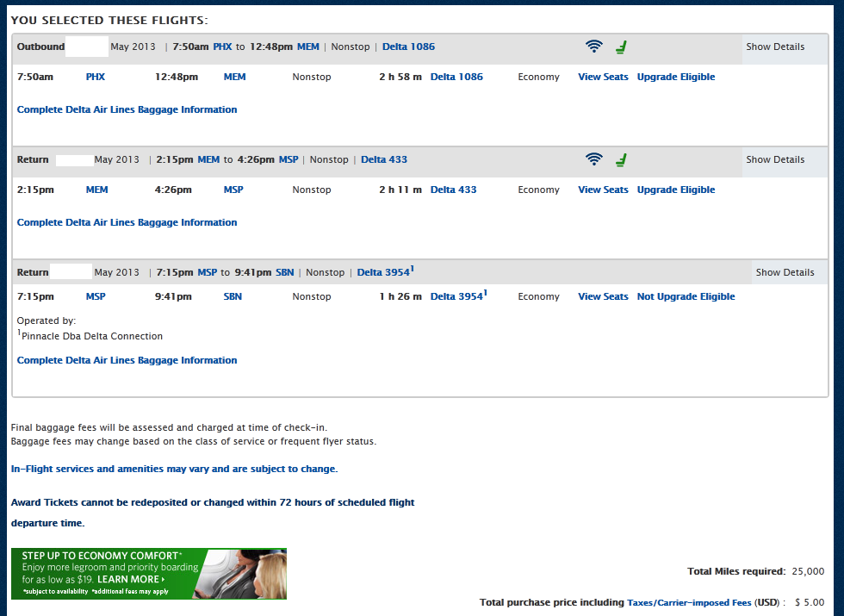Click the green seat icon on Delta 1086
This screenshot has height=616, width=844.
[x=621, y=47]
